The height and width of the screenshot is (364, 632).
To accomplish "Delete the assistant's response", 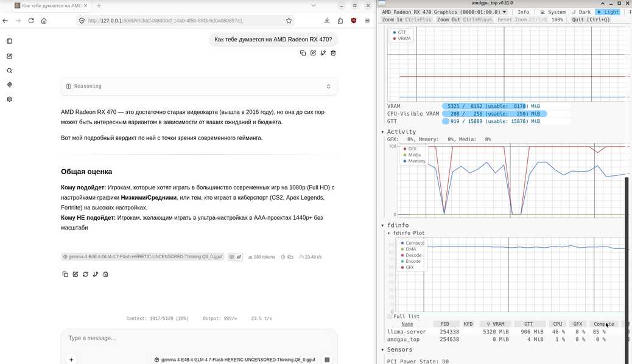I will click(105, 274).
